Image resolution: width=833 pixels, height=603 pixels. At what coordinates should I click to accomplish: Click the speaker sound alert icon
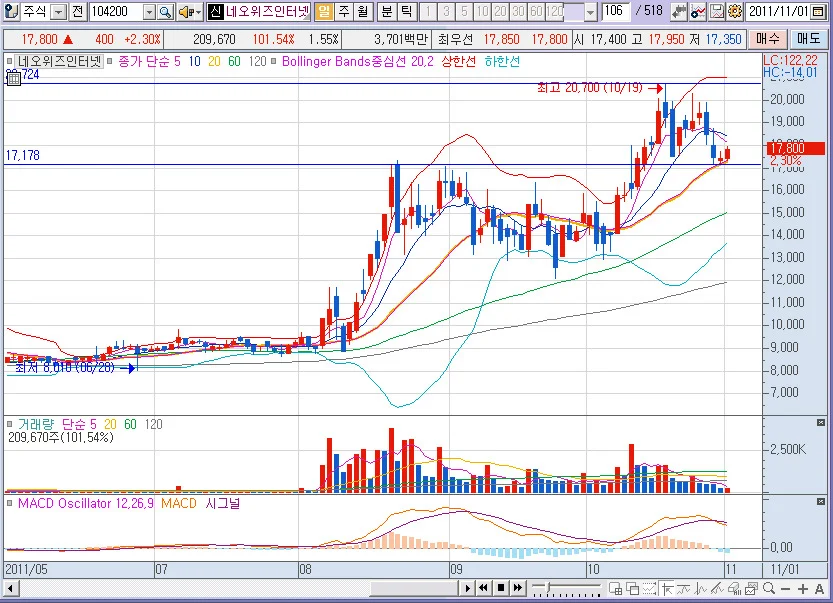[185, 12]
